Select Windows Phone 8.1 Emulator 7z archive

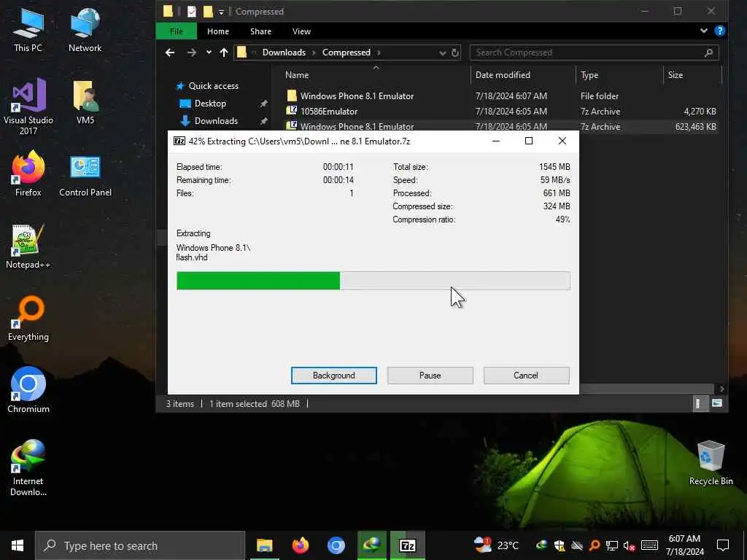tap(357, 125)
